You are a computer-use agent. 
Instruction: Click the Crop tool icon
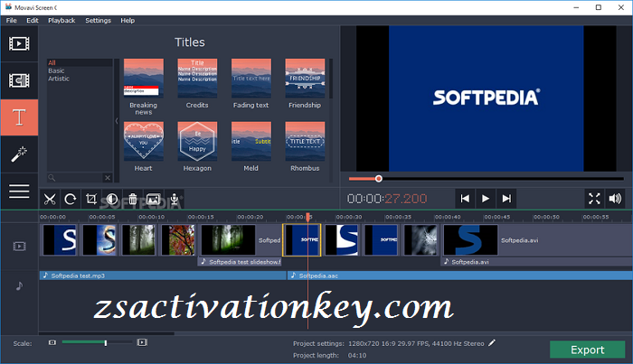click(x=91, y=199)
